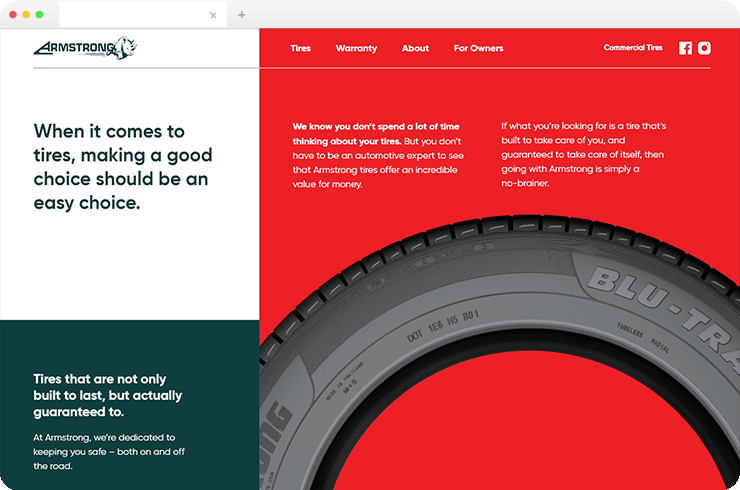Open Armstrong's Instagram page icon

704,48
